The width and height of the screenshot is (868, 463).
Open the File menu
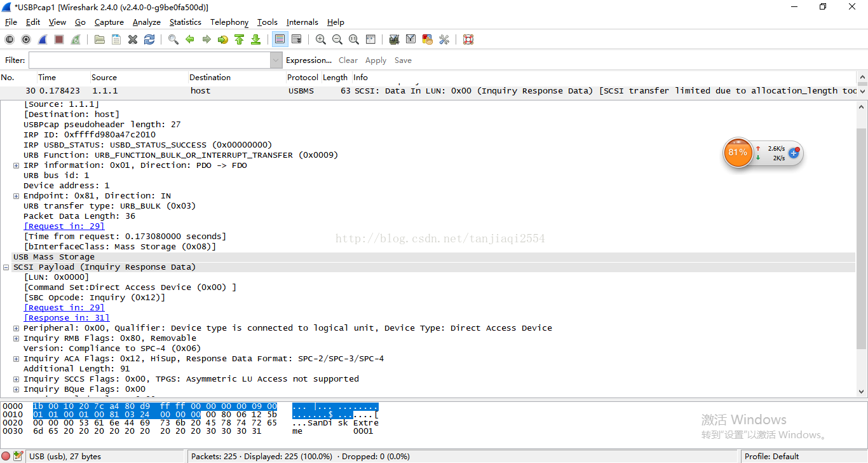(x=11, y=22)
